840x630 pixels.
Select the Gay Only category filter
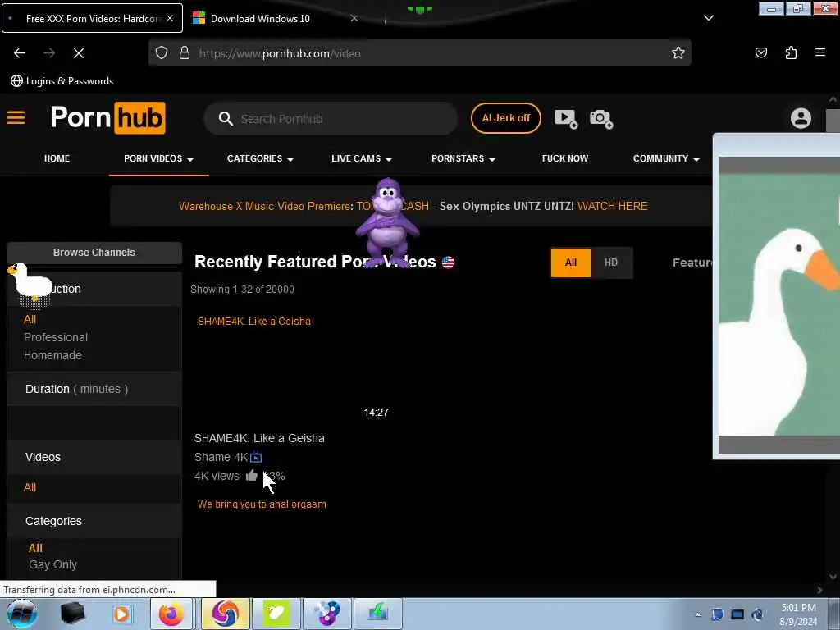[x=53, y=564]
